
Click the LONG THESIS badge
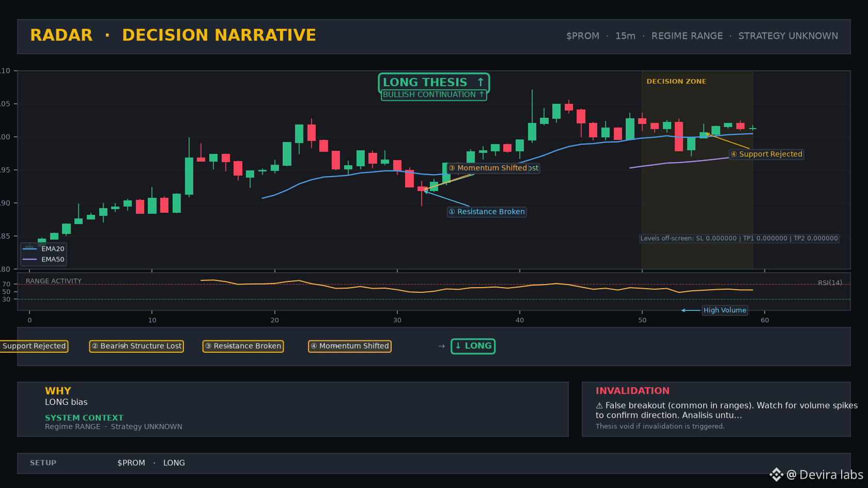(x=433, y=83)
